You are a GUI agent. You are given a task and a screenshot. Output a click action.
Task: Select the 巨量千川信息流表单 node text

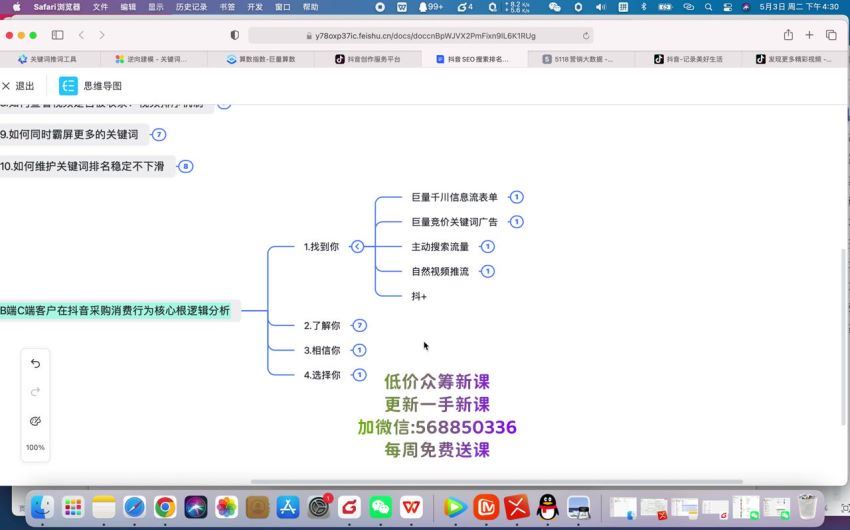tap(454, 197)
